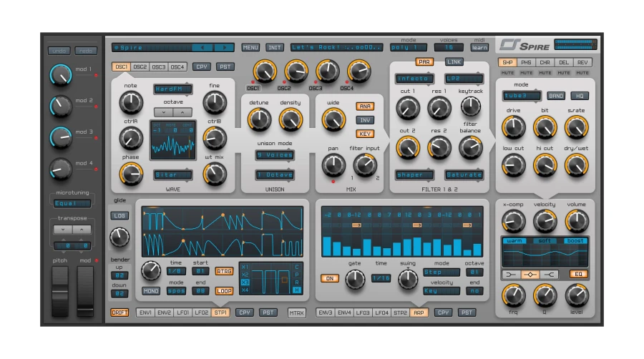The width and height of the screenshot is (644, 359).
Task: Click the undo button
Action: point(59,51)
